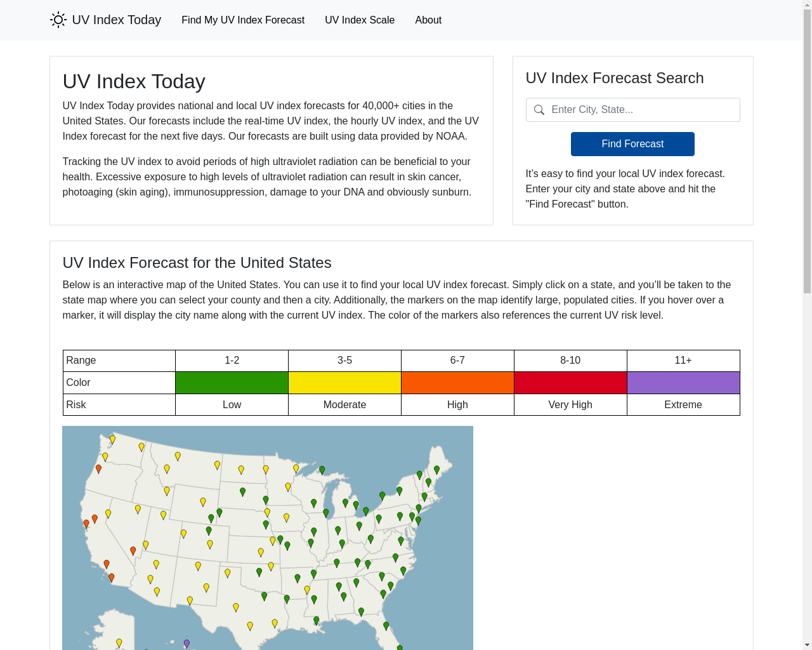Go to the About page
The width and height of the screenshot is (812, 650).
click(428, 20)
